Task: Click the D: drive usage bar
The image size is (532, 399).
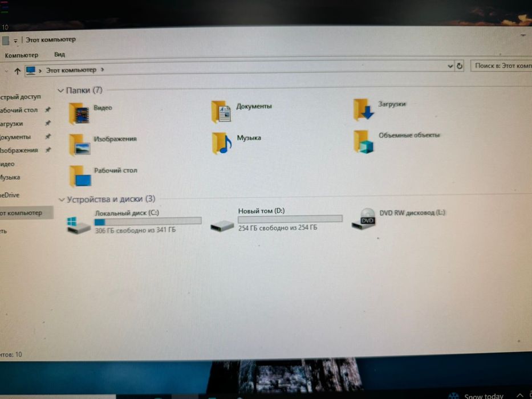Action: point(290,219)
